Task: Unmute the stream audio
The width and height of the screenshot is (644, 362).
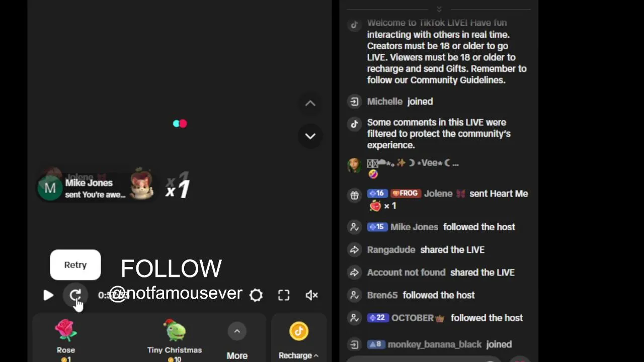Action: (312, 295)
